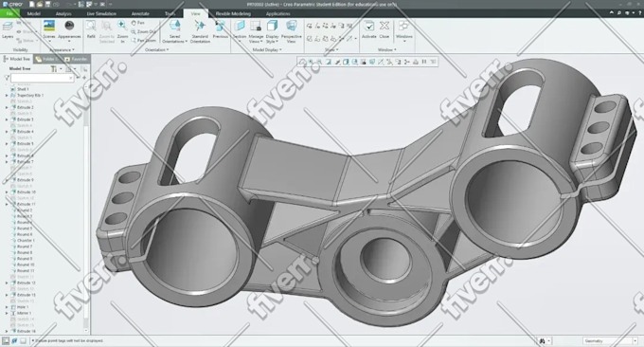Click the Open file icon in quick access
Viewport: 644px width, 347px height.
click(x=40, y=4)
